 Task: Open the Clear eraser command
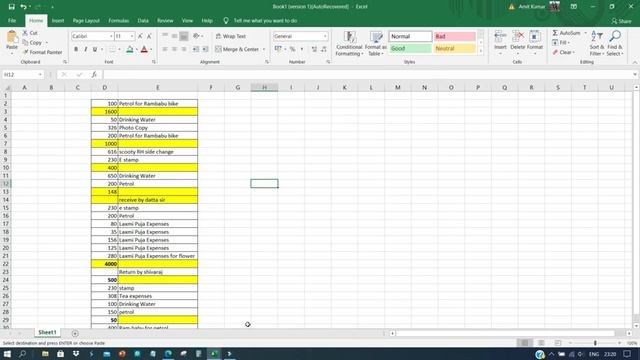[563, 52]
